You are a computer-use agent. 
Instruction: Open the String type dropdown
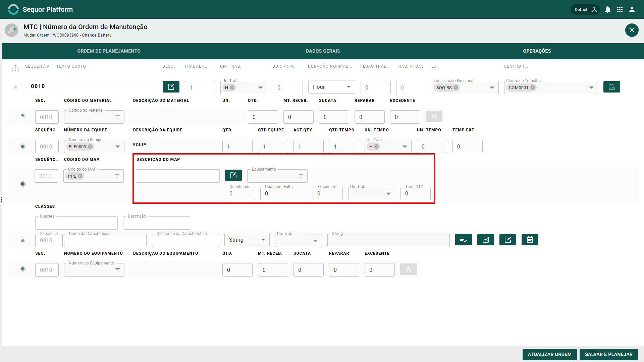click(247, 240)
